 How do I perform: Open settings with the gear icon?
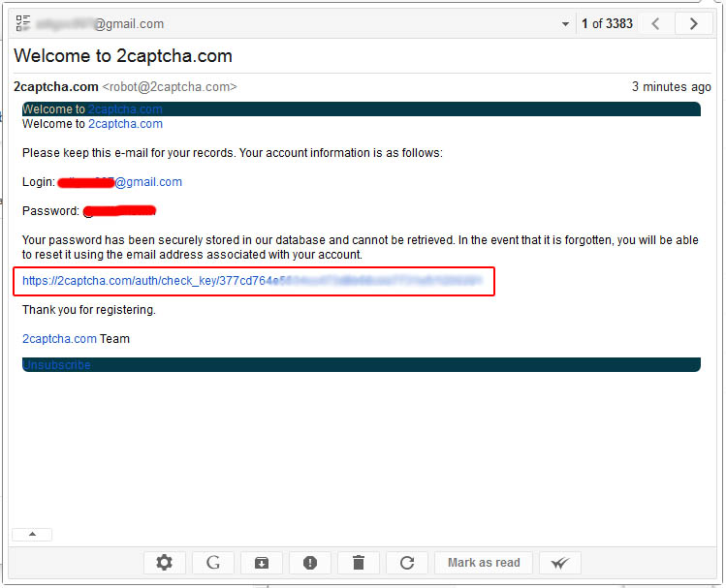click(x=165, y=563)
